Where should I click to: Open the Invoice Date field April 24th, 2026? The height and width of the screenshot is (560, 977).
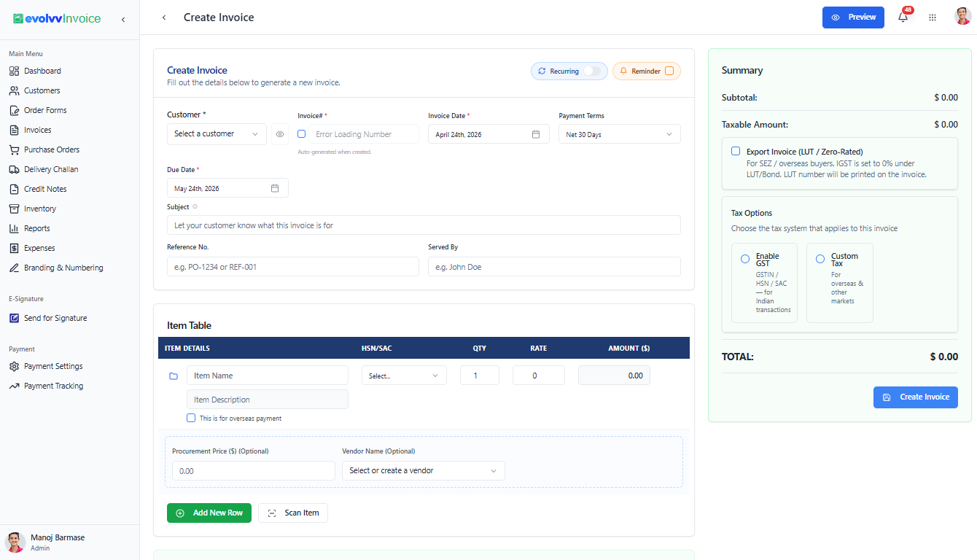tap(488, 134)
